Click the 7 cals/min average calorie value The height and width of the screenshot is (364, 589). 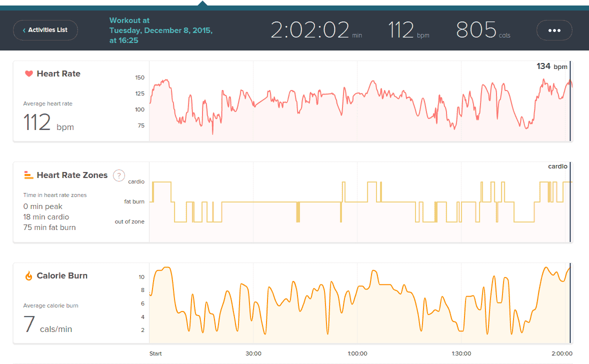point(47,324)
